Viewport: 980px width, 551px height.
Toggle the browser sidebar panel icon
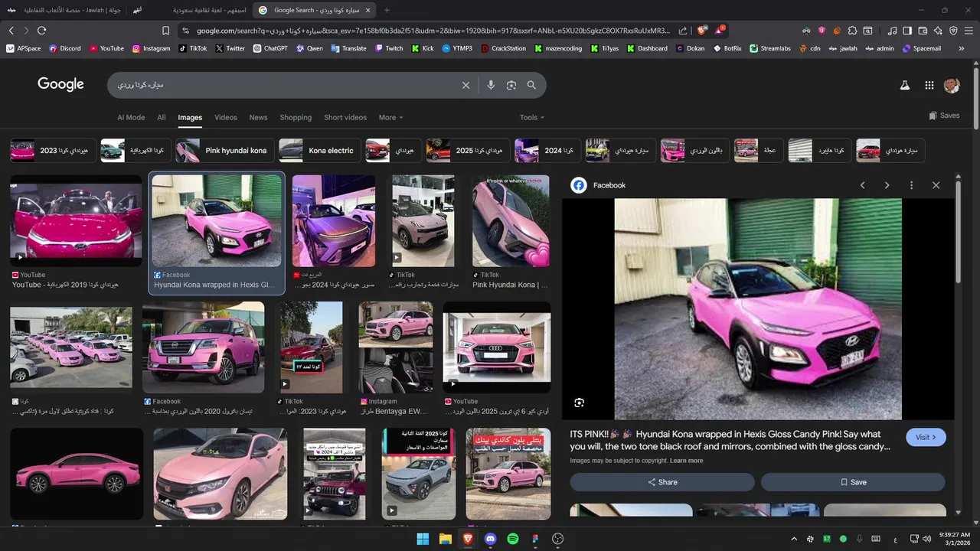coord(907,31)
